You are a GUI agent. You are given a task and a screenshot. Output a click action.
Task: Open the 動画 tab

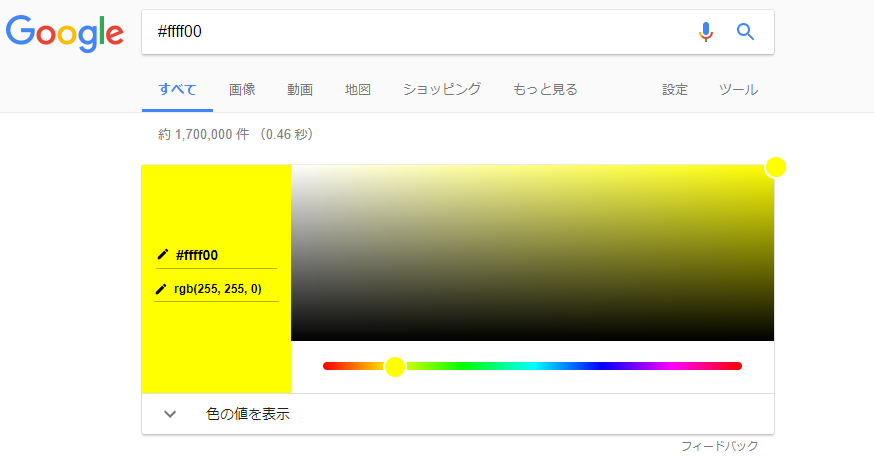pyautogui.click(x=300, y=89)
